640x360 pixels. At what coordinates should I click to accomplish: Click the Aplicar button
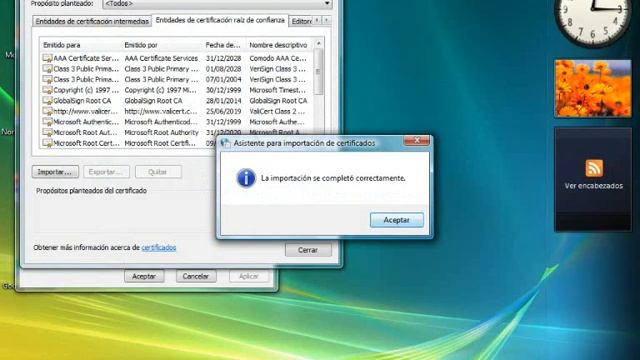[x=249, y=276]
